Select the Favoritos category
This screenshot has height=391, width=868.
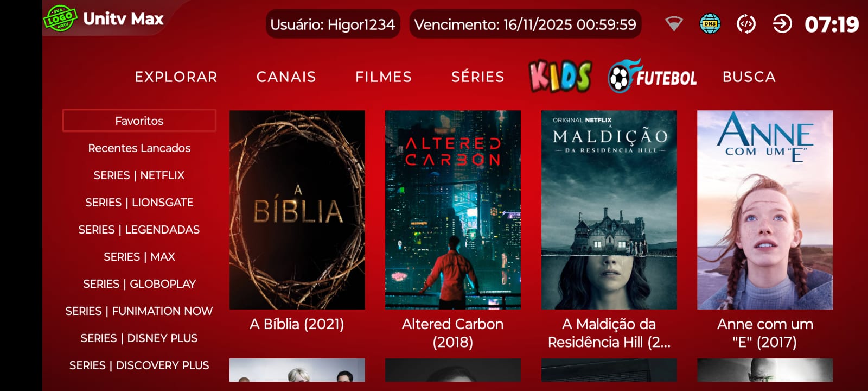point(139,121)
